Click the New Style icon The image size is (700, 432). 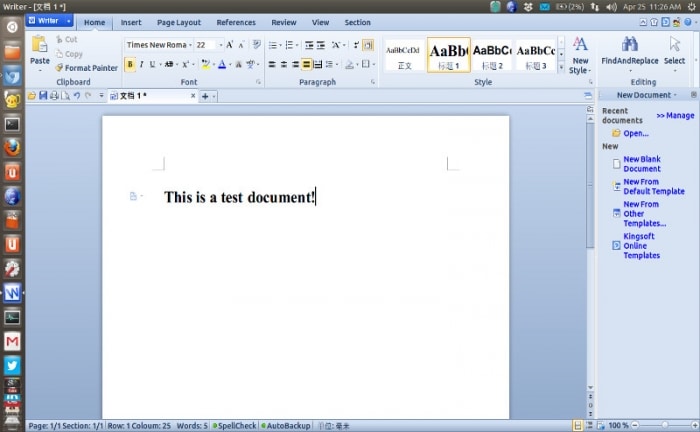click(580, 44)
